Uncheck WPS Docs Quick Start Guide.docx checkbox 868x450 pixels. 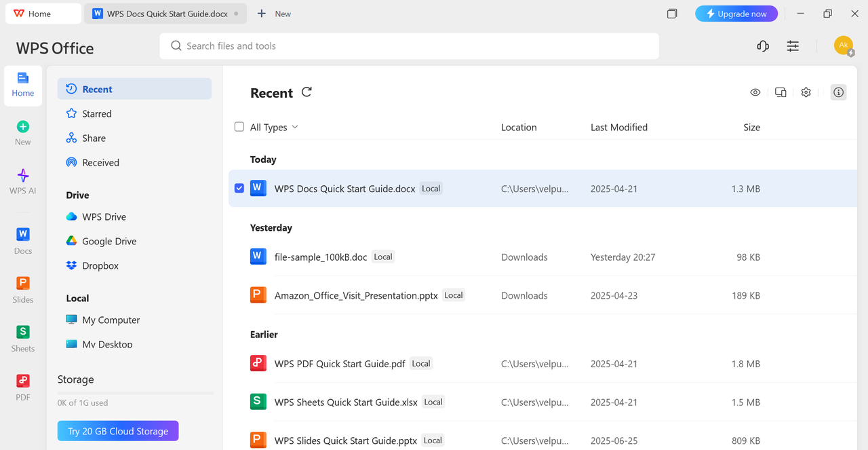click(x=239, y=188)
